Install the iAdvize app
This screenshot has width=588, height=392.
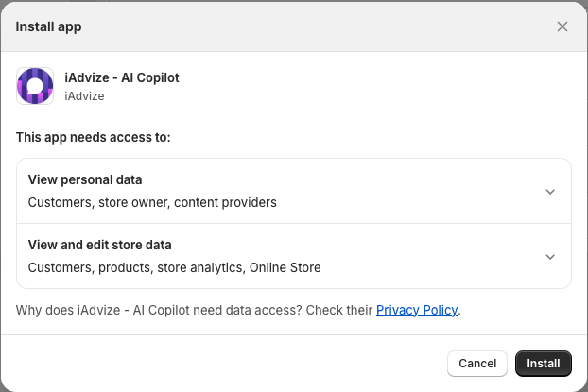pyautogui.click(x=543, y=364)
